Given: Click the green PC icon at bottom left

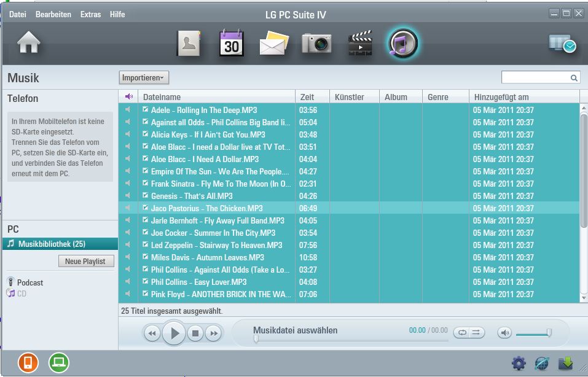Looking at the screenshot, I should point(59,363).
